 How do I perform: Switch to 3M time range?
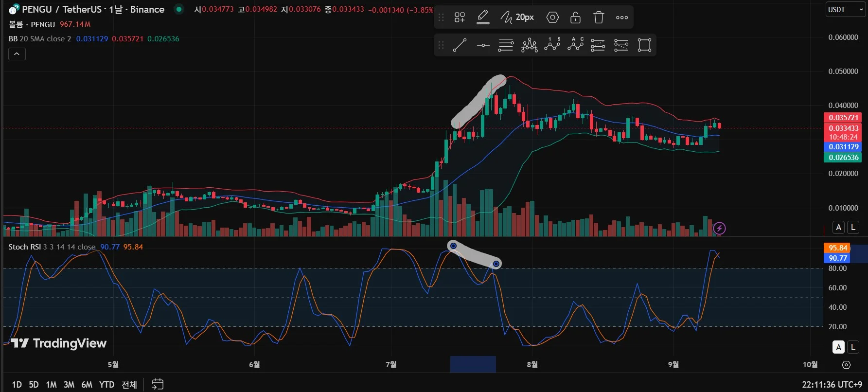click(69, 385)
